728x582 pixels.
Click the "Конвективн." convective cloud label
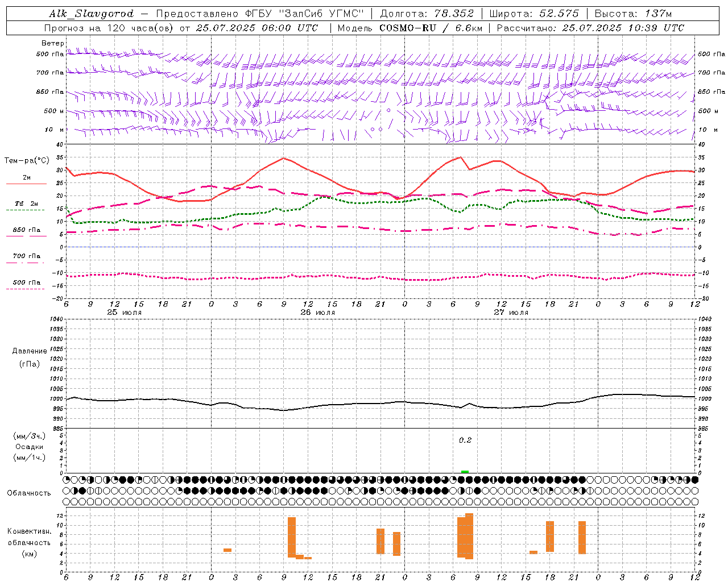[x=30, y=531]
